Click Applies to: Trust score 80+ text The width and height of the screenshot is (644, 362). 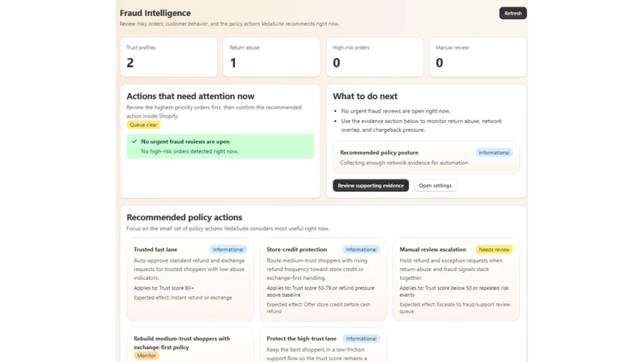tap(164, 288)
